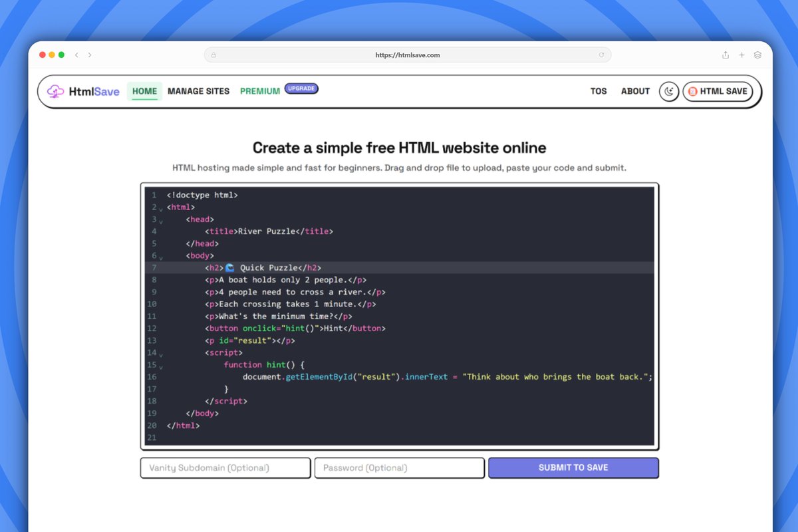Collapse the script tag fold arrow on line 14
798x532 pixels.
coord(161,354)
